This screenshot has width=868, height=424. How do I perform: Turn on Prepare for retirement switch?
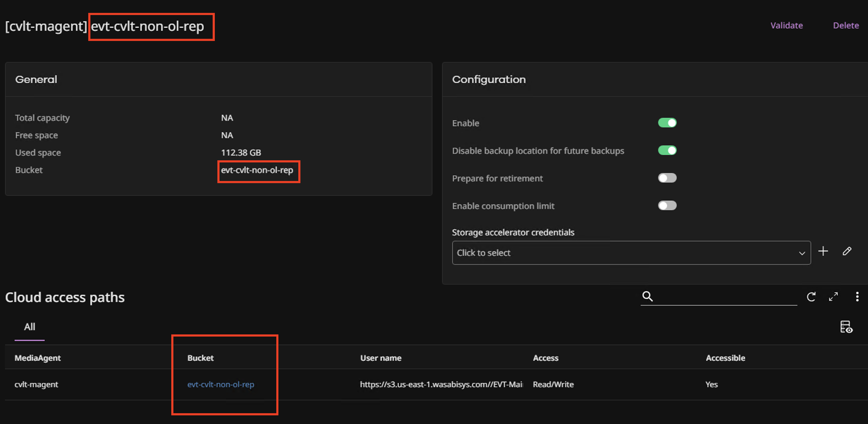click(x=667, y=178)
